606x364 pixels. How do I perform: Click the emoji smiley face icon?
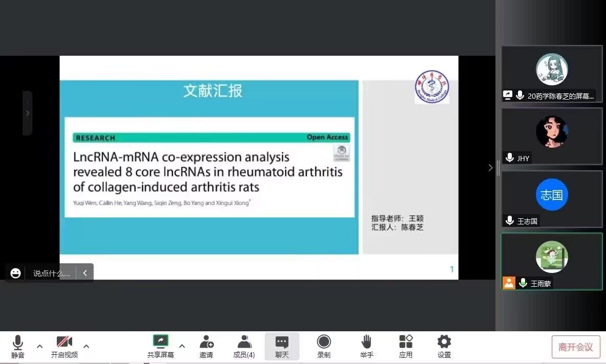click(x=16, y=273)
